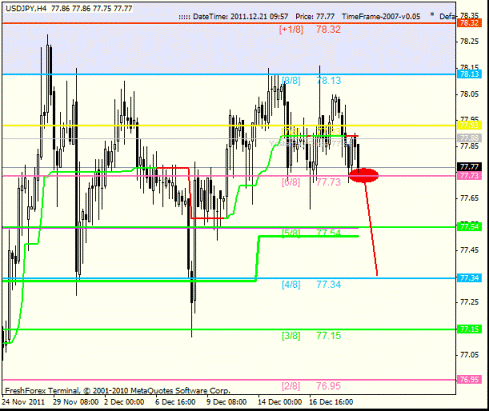Click the 77.73 value beside [6/8]
Viewport: 489px width, 411px height.
coord(329,182)
